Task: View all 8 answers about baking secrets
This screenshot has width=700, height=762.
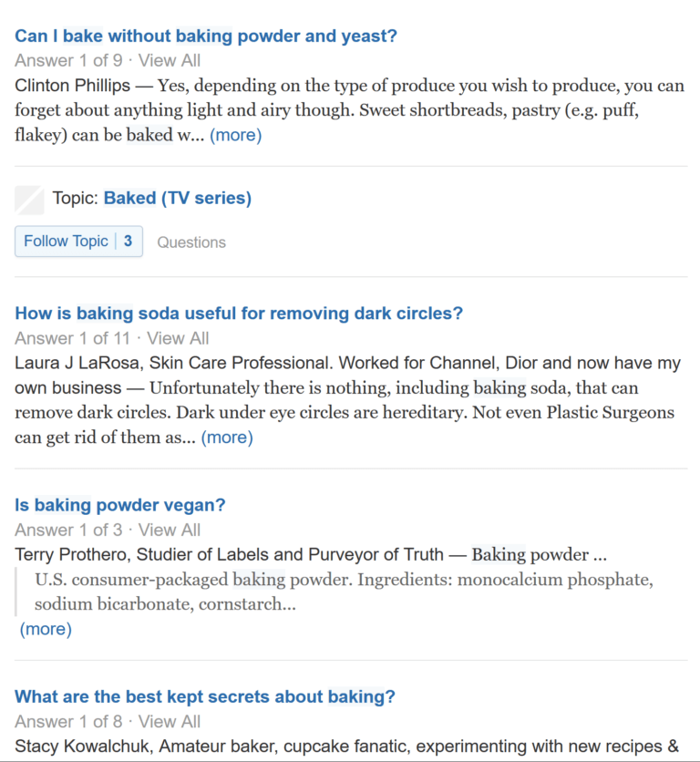Action: click(x=170, y=721)
